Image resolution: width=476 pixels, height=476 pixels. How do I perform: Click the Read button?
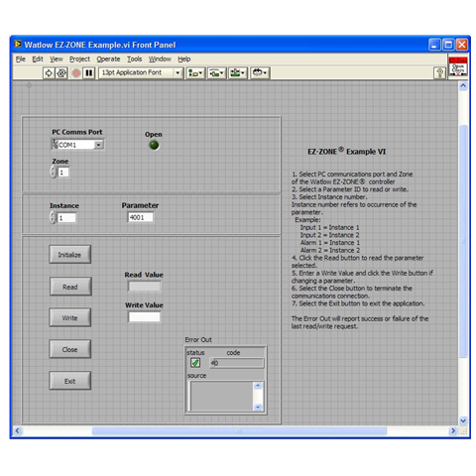click(x=70, y=287)
